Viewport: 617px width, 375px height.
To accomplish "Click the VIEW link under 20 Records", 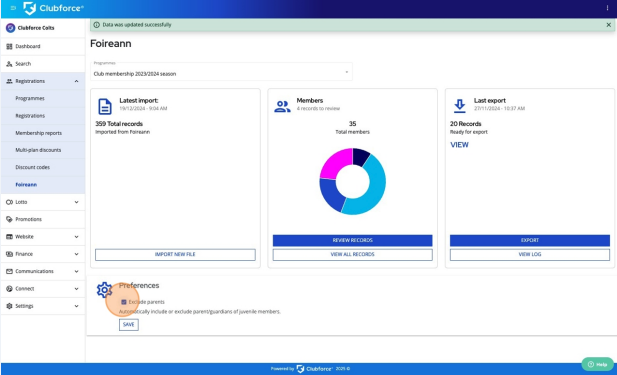I will (459, 145).
